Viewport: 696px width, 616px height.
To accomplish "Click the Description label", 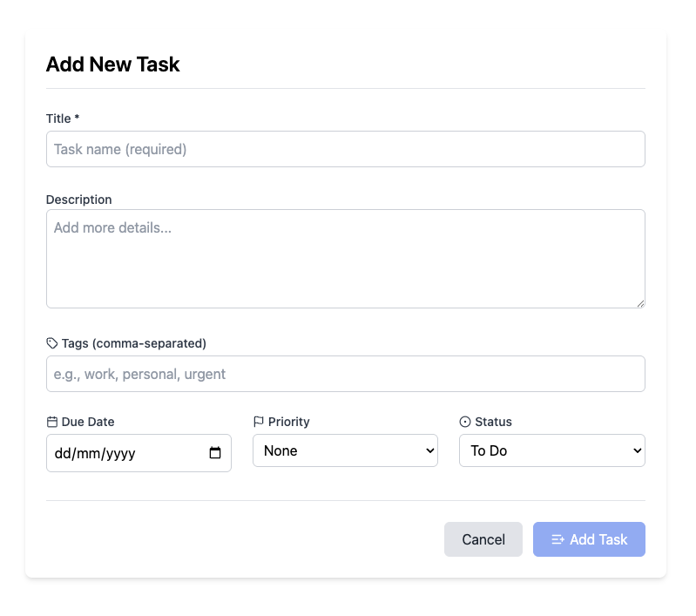I will pos(79,200).
